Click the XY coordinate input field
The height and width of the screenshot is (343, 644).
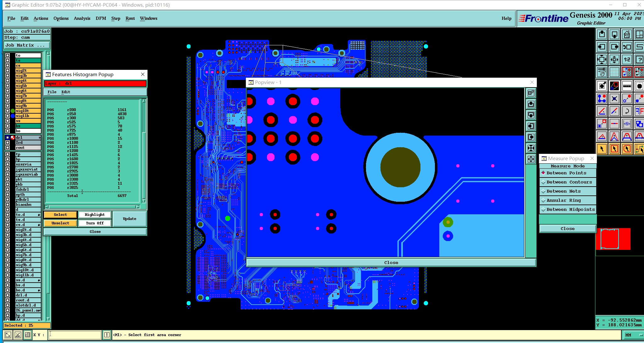(x=75, y=335)
